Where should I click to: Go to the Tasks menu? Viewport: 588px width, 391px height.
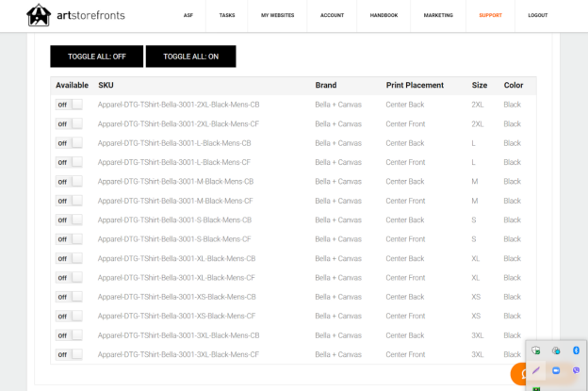[x=227, y=15]
